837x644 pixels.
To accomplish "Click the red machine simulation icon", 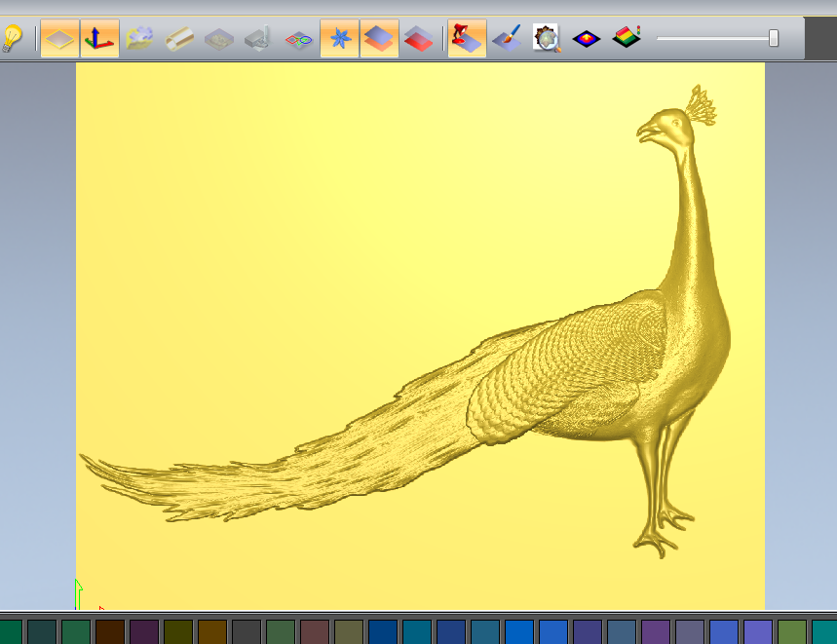I will click(x=467, y=39).
